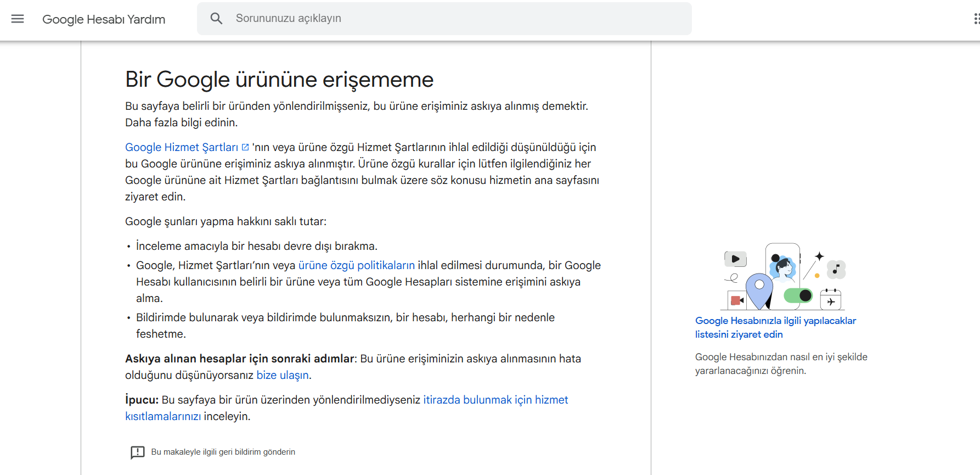The width and height of the screenshot is (980, 475).
Task: Click the feedback speech-bubble icon
Action: click(137, 452)
